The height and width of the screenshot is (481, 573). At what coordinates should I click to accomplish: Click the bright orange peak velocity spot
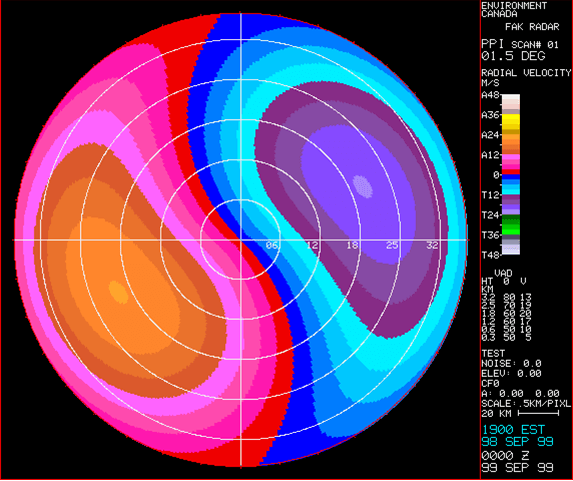[119, 292]
